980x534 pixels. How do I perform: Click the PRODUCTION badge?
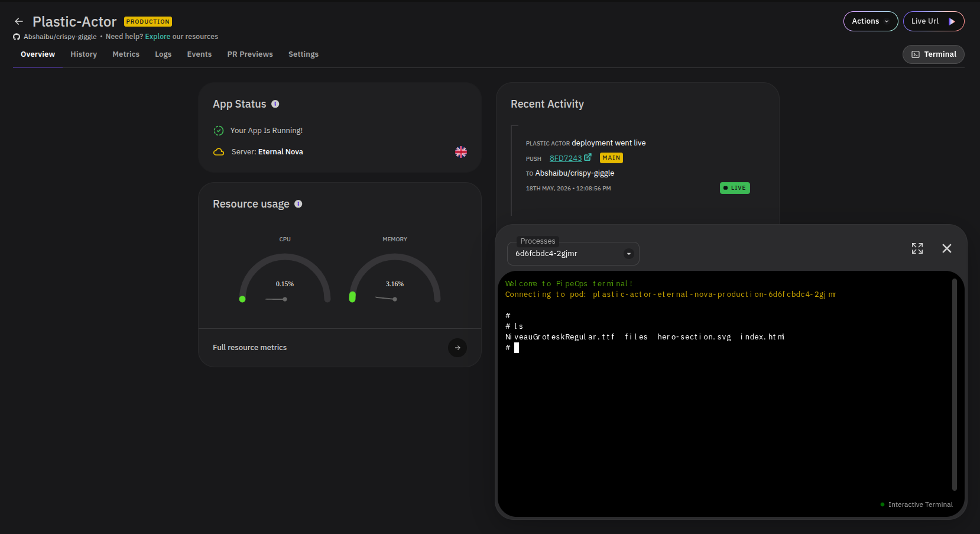click(148, 22)
